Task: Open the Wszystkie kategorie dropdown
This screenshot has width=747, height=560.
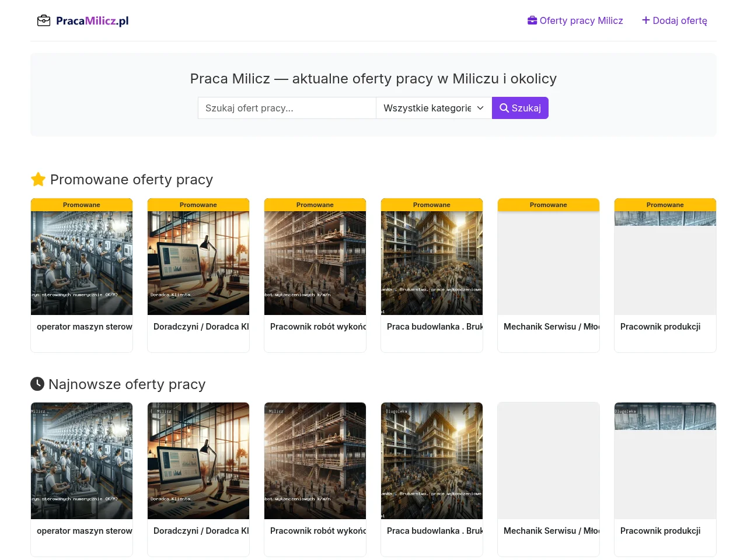Action: point(434,108)
